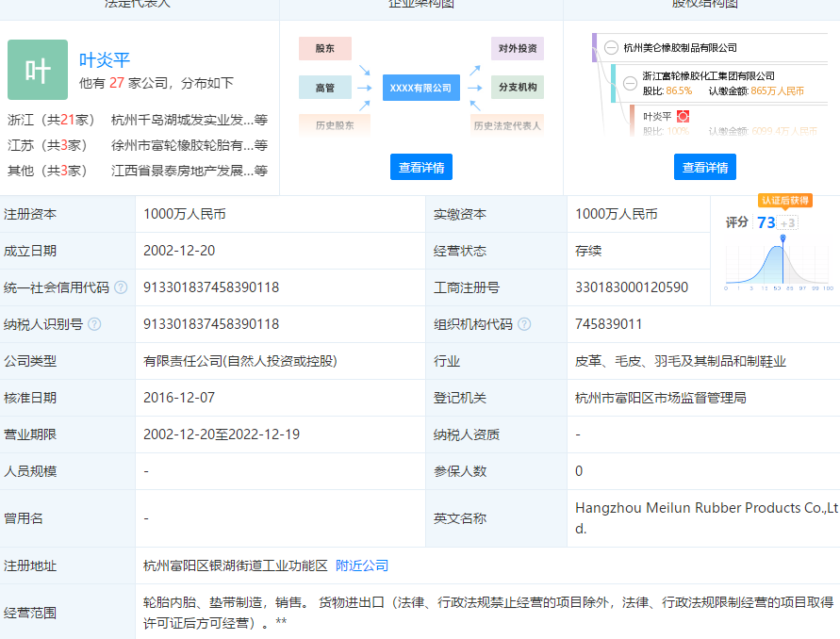Click the 英文名称 label cell
840x639 pixels.
coord(496,518)
